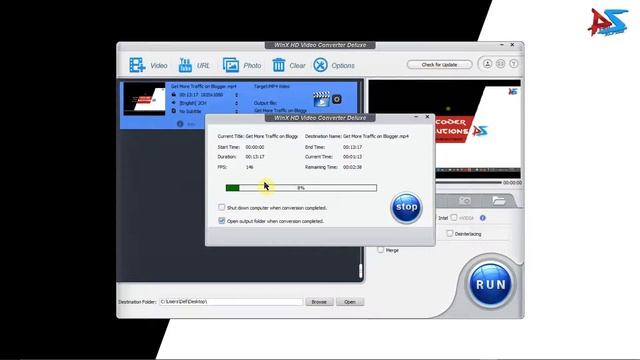Click the Current Time value in dialog

352,157
